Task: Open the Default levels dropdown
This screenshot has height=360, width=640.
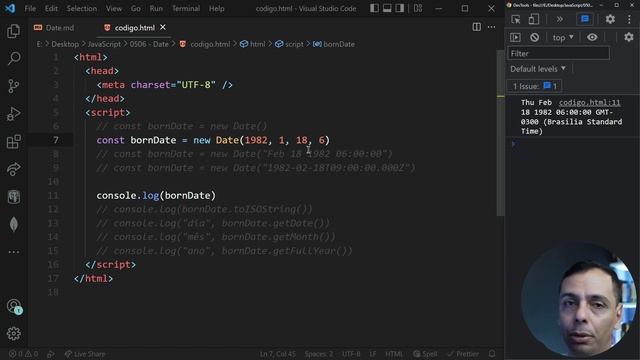Action: tap(538, 69)
